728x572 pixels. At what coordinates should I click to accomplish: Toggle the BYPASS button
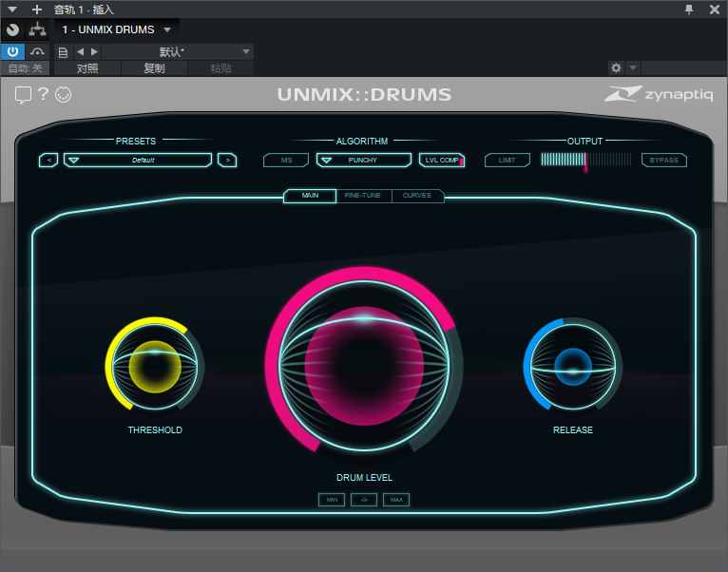pos(664,161)
